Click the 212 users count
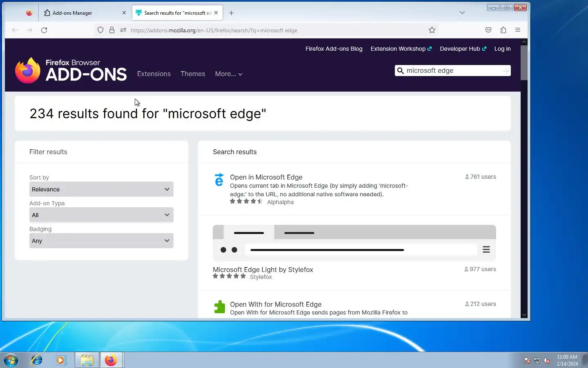Image resolution: width=588 pixels, height=368 pixels. point(481,304)
